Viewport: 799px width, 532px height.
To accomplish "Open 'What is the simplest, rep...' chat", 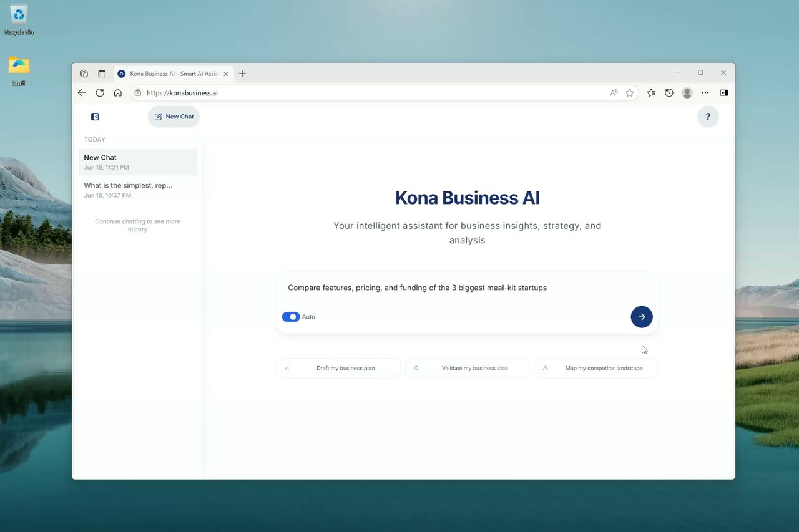I will click(x=138, y=190).
